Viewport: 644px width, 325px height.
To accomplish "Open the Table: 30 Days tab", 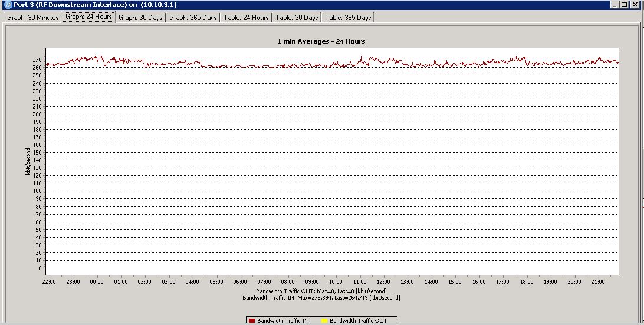I will [x=297, y=18].
